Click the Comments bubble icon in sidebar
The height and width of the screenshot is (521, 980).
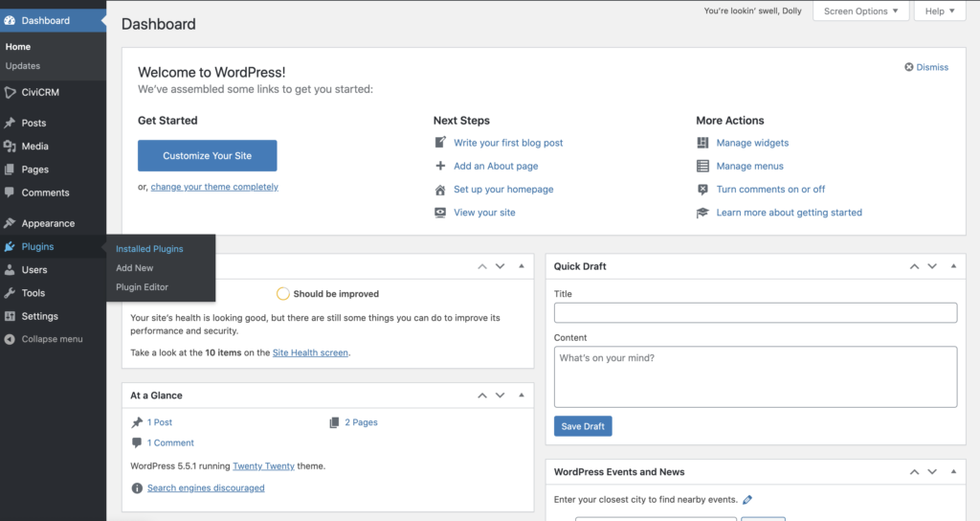coord(10,193)
